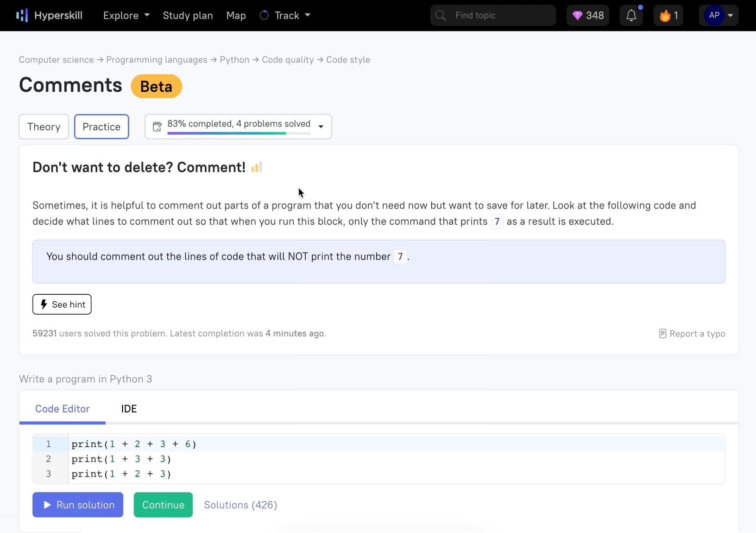Screen dimensions: 756x533
Task: Switch to the IDE tab
Action: (128, 409)
